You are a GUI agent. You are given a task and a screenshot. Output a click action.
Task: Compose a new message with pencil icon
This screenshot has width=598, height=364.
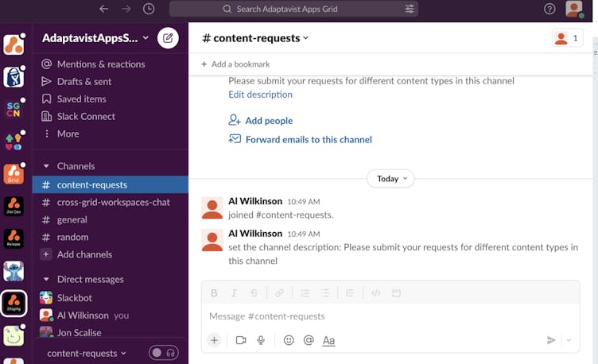(x=168, y=37)
